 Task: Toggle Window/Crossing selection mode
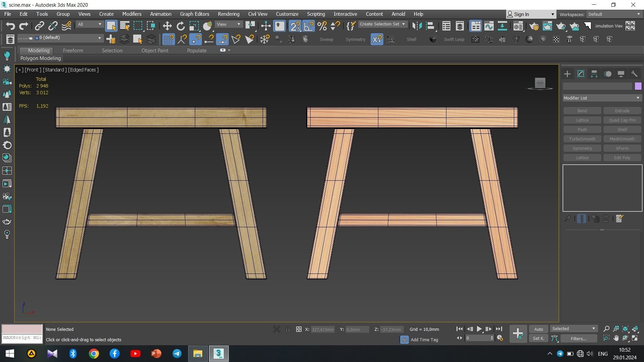coord(151,26)
